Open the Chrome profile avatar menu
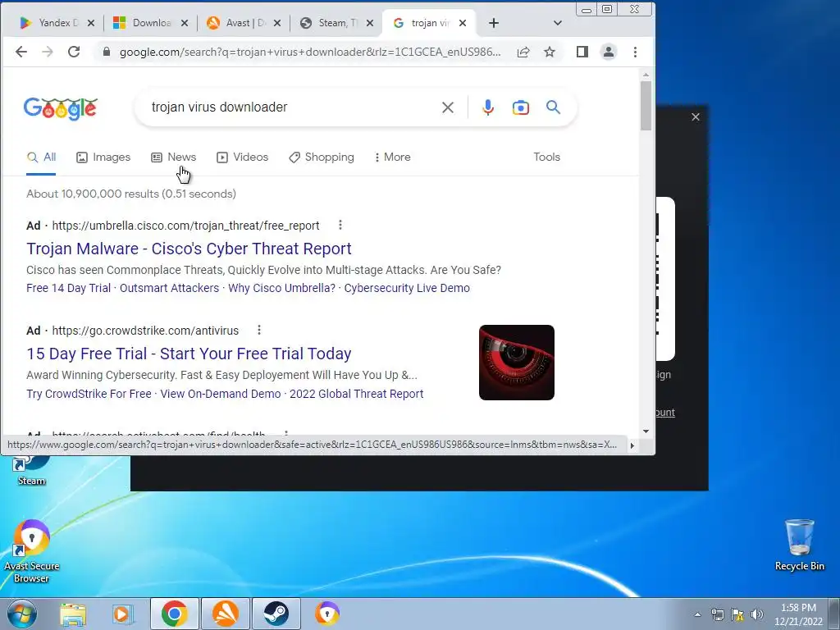This screenshot has height=630, width=840. point(609,52)
